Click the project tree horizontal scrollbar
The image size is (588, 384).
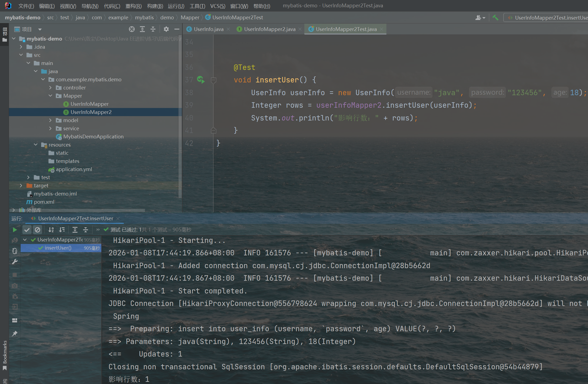82,210
